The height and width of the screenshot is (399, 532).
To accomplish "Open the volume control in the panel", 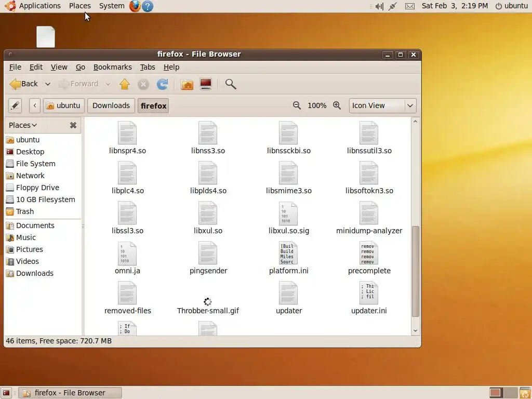I will [x=379, y=6].
